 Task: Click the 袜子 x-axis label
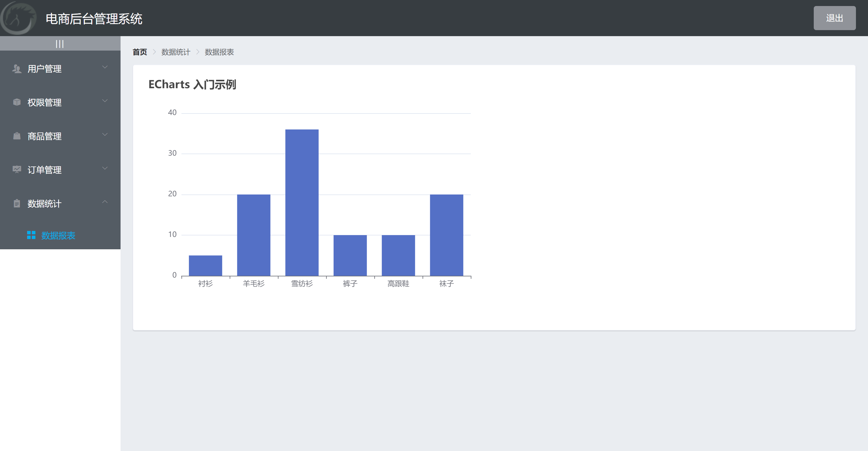tap(446, 284)
